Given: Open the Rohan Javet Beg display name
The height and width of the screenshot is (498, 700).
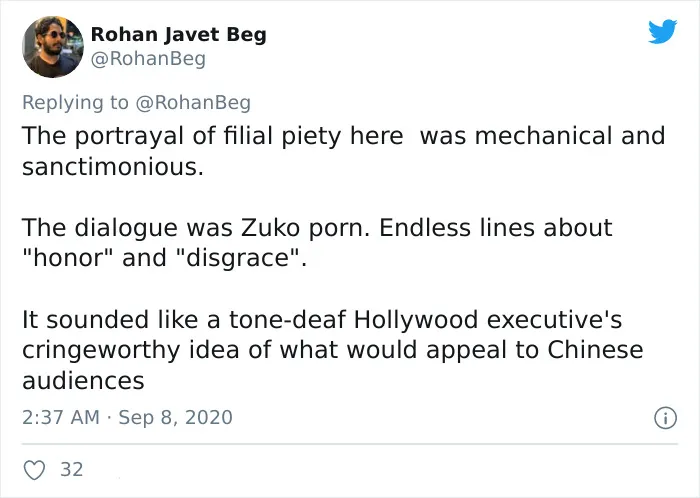Looking at the screenshot, I should coord(179,35).
